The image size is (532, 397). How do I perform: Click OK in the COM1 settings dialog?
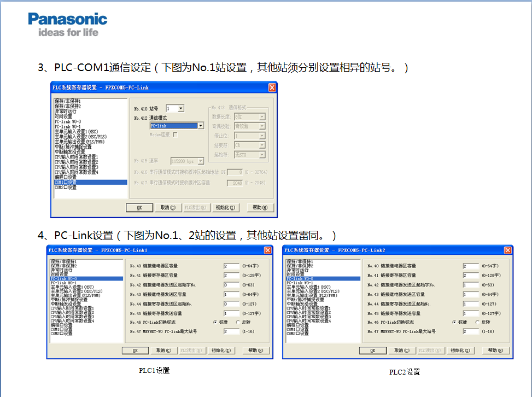(x=139, y=208)
